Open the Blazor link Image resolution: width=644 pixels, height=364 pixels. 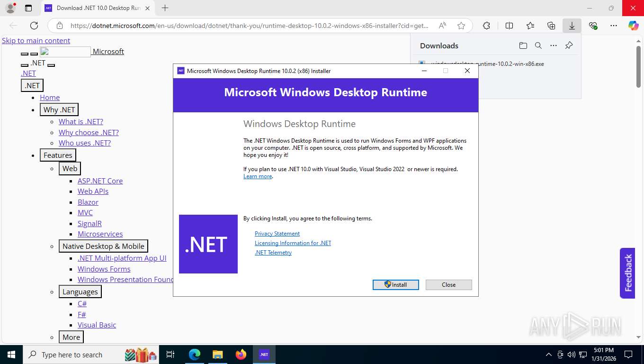click(88, 202)
